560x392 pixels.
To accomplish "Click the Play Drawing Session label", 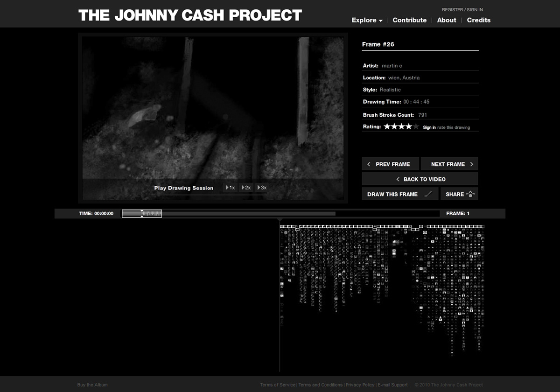I will coord(184,188).
